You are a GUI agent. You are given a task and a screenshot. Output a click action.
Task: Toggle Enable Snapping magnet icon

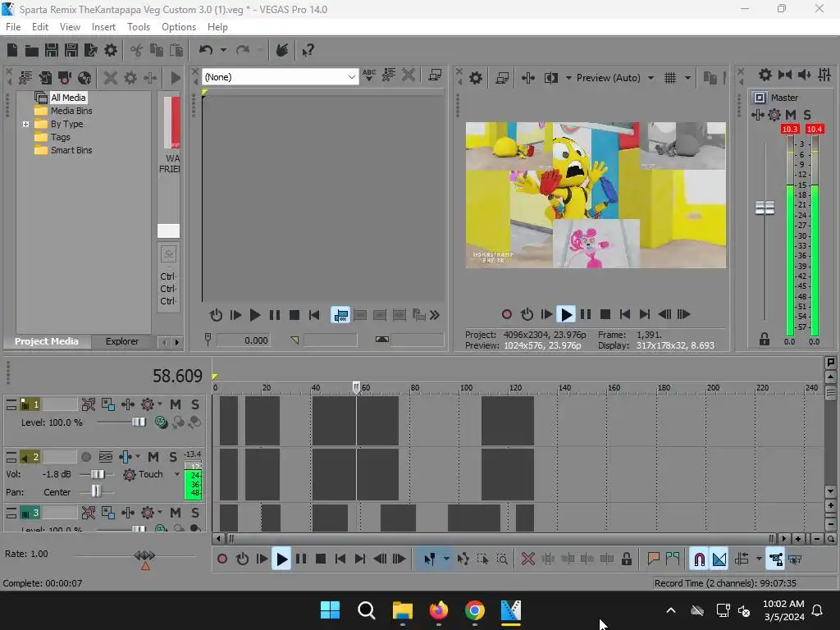[x=699, y=559]
